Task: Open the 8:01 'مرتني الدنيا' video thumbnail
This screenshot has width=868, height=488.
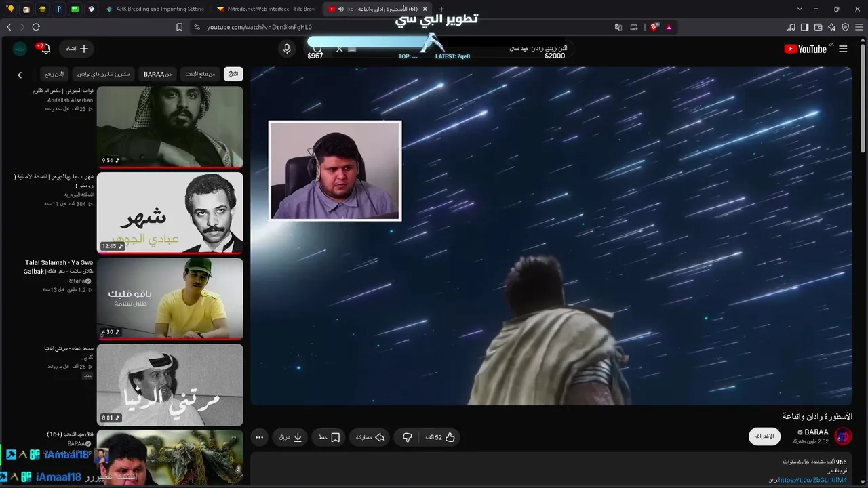Action: [x=170, y=385]
